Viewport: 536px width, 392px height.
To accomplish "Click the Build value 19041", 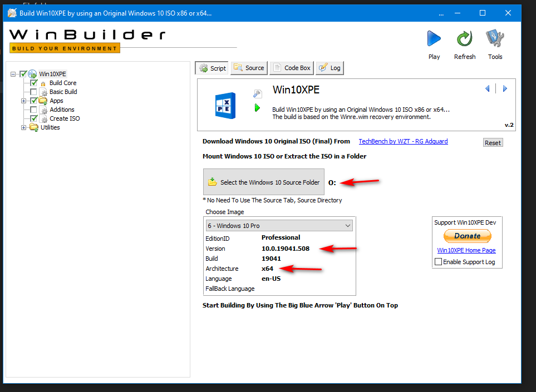I will [x=271, y=259].
